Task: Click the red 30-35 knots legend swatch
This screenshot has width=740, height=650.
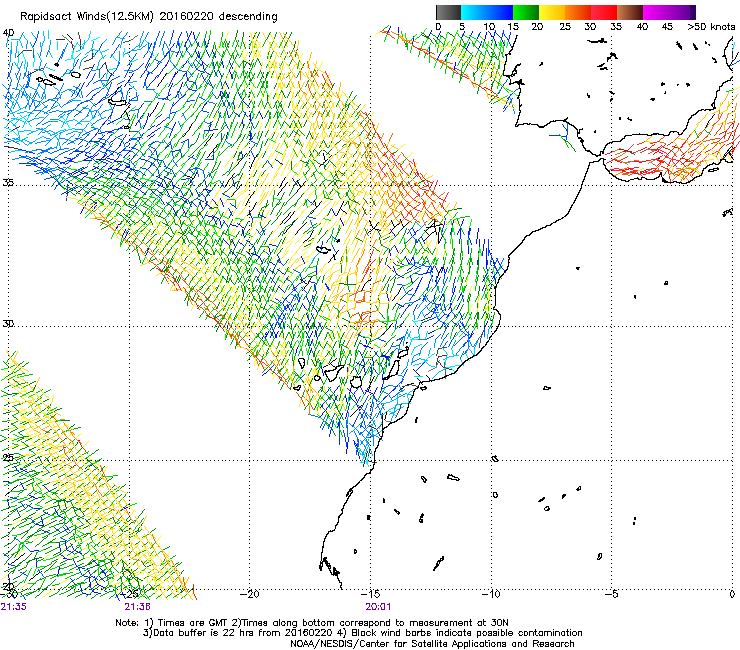Action: click(604, 12)
